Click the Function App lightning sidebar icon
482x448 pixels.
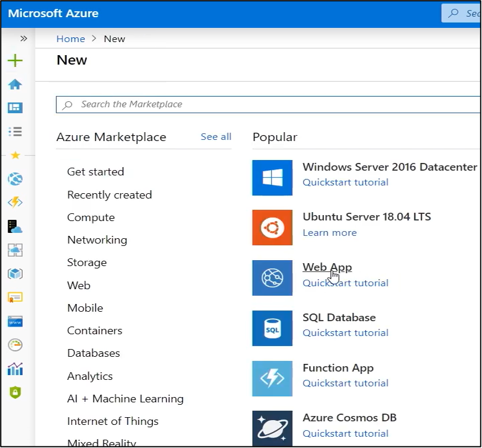[x=15, y=202]
